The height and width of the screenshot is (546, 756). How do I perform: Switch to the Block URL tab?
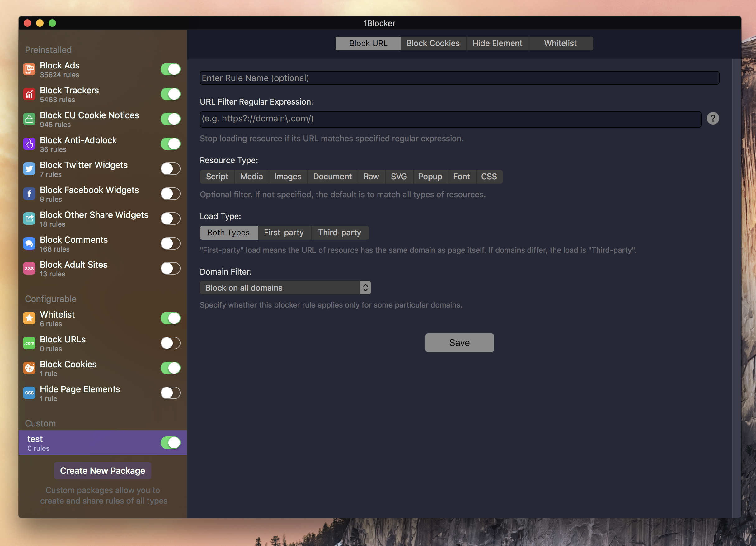pyautogui.click(x=368, y=43)
